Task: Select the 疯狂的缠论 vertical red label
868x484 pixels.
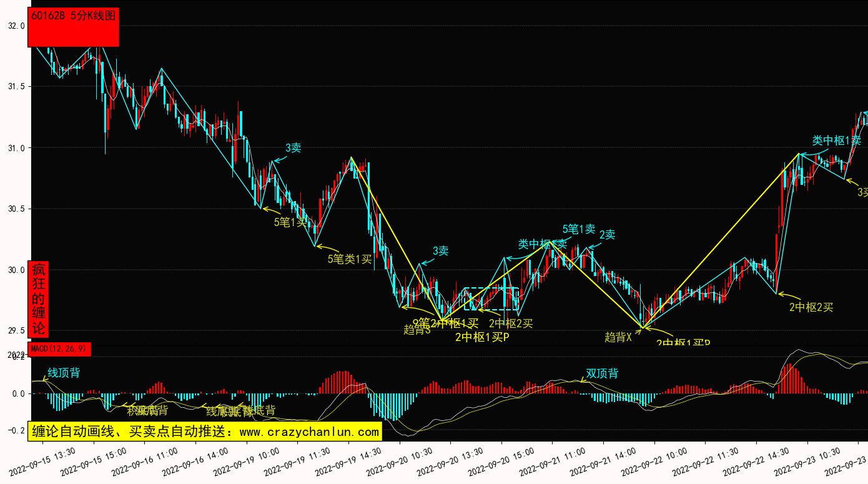Action: click(39, 299)
